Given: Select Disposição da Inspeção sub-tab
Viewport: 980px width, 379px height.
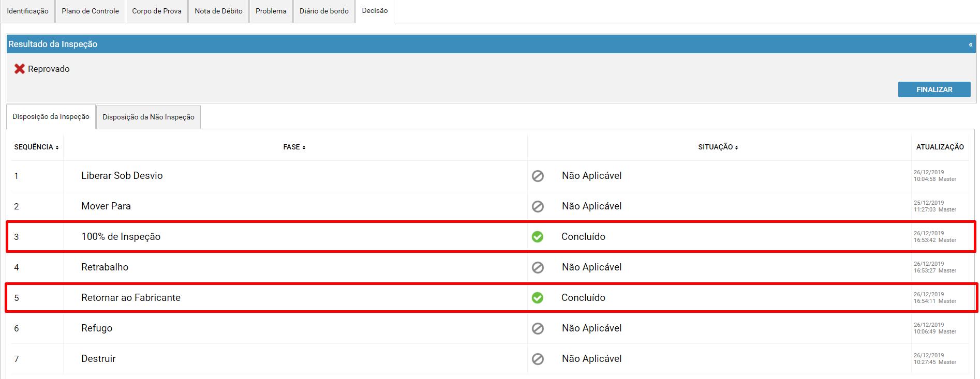Looking at the screenshot, I should tap(51, 117).
